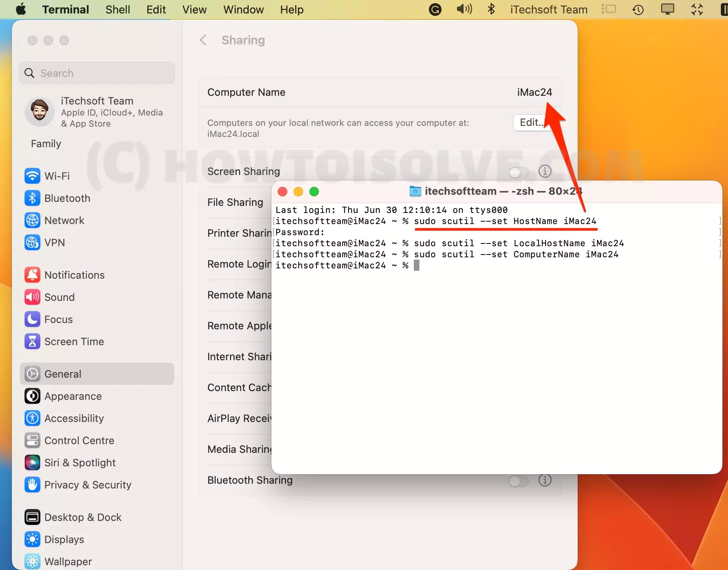The height and width of the screenshot is (570, 728).
Task: Show Bluetooth Sharing info details
Action: (x=545, y=480)
